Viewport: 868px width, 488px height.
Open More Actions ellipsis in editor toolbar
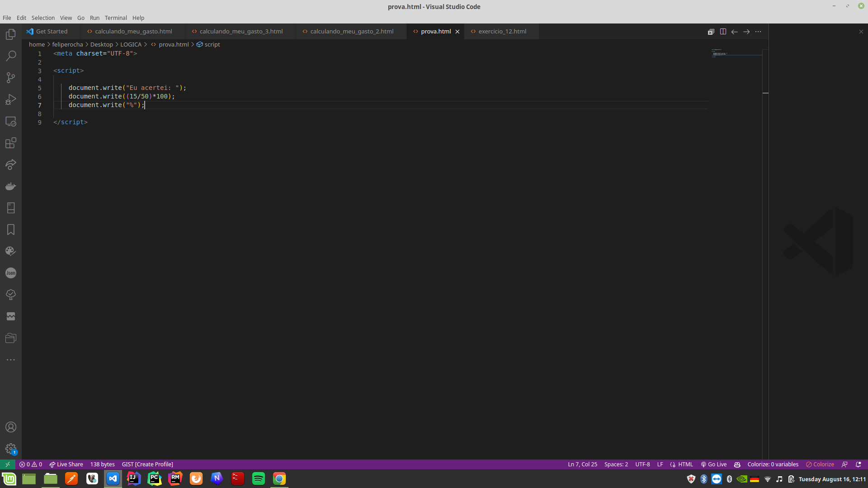pyautogui.click(x=758, y=32)
